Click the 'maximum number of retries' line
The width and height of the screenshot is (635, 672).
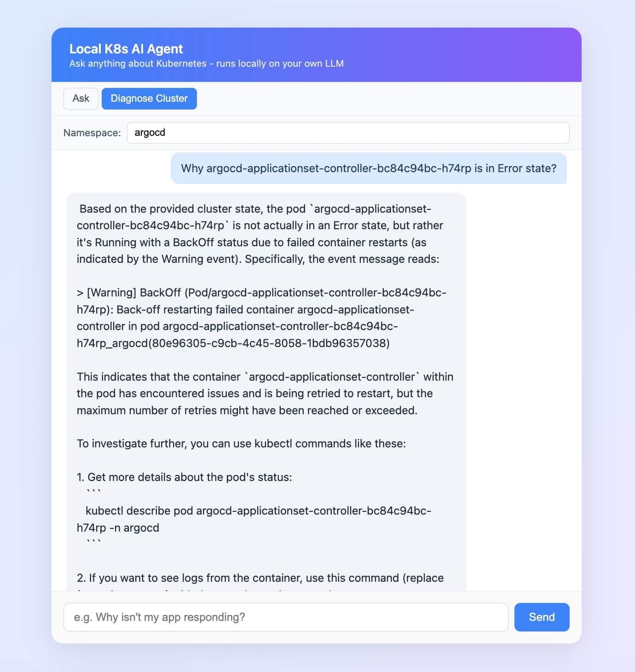click(247, 410)
